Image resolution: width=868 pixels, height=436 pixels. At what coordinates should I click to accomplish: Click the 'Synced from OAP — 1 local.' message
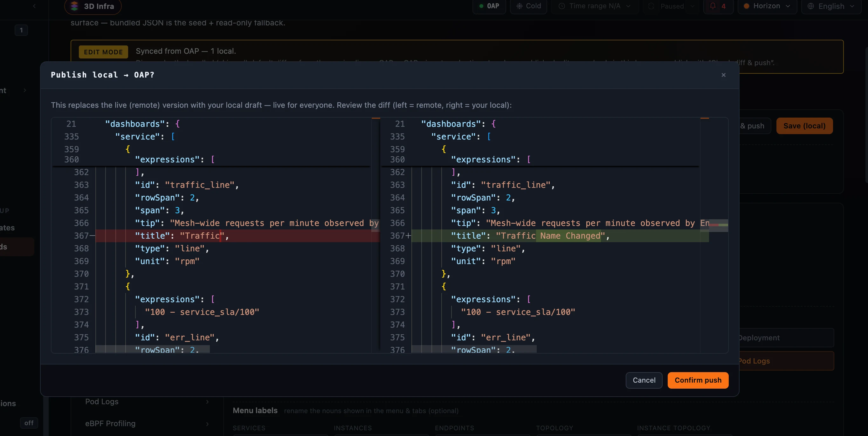[x=186, y=51]
